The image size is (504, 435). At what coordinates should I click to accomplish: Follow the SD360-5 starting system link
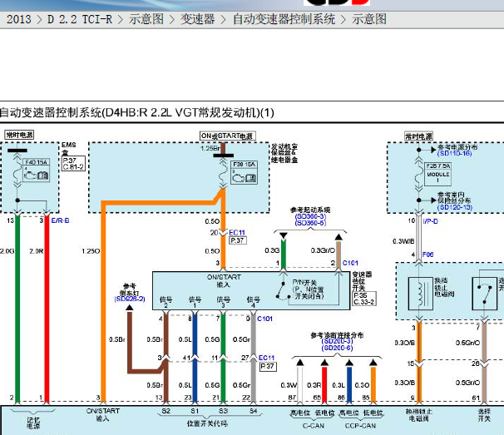coord(310,223)
